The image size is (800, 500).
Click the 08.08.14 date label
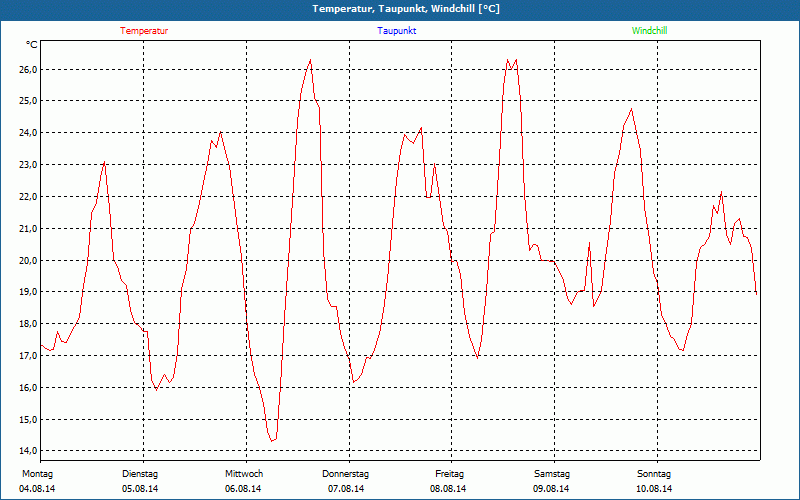tap(448, 489)
